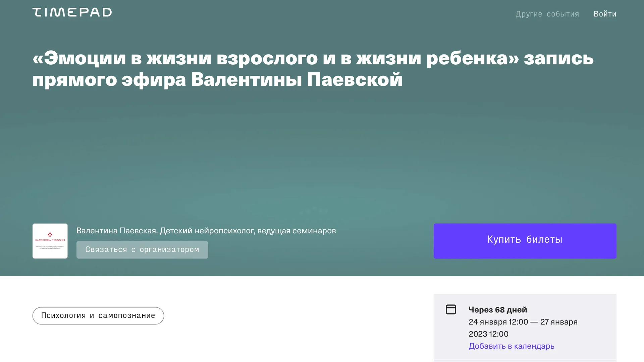Click "Детский нейропсихолог" organizer description

(207, 231)
